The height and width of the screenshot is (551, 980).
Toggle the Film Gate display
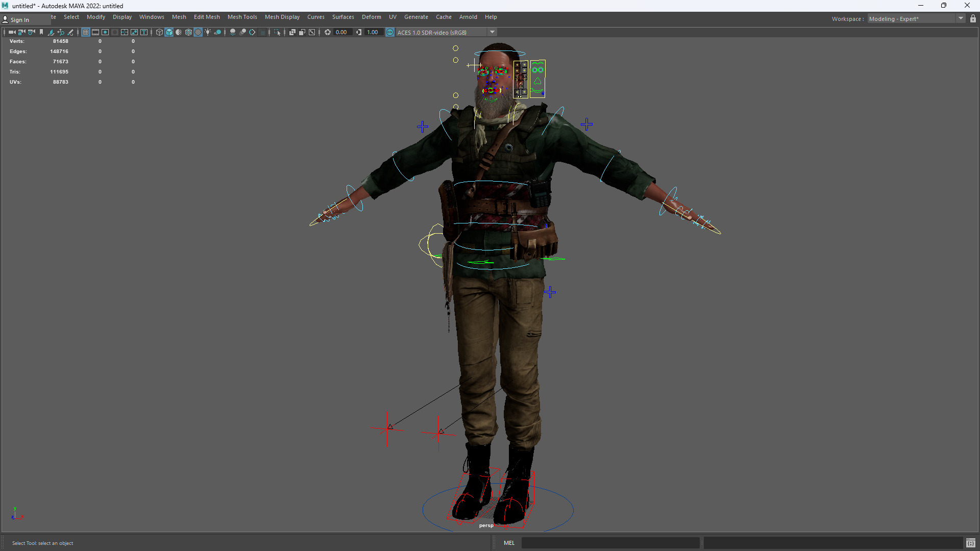click(x=95, y=32)
